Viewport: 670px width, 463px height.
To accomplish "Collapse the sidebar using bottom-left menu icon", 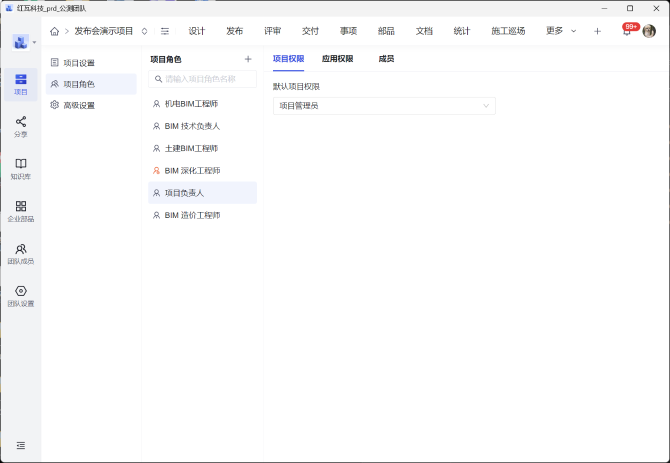I will (21, 445).
